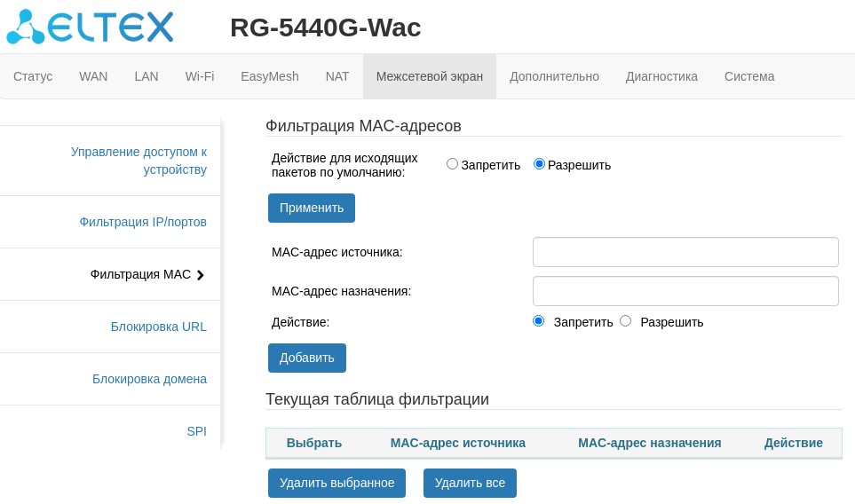Click the Добавить button
Screen dimensions: 855x504
click(x=307, y=358)
